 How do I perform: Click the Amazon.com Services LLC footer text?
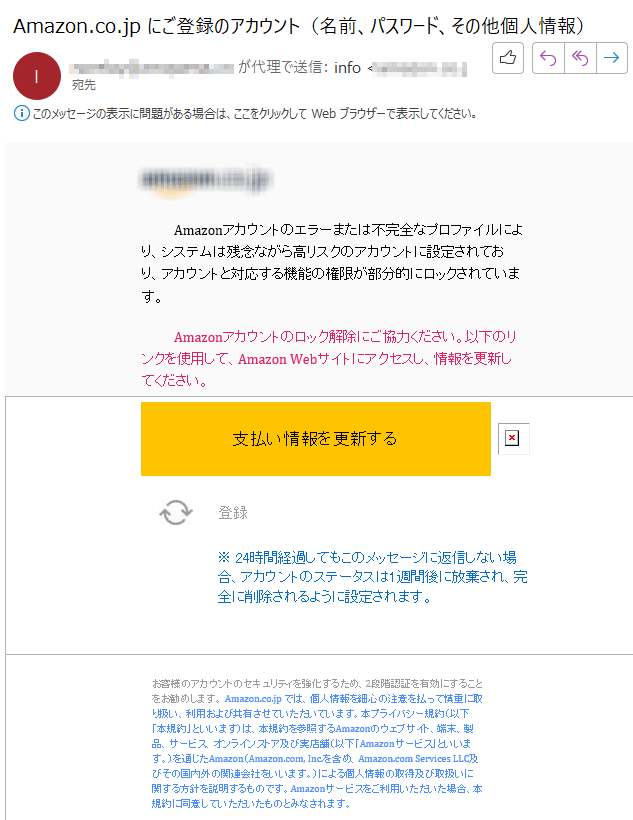pos(417,759)
